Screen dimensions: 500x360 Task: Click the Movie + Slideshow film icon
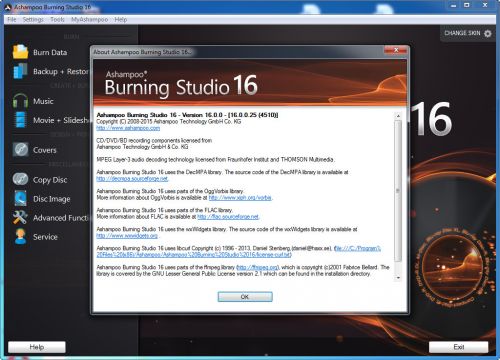(x=20, y=120)
